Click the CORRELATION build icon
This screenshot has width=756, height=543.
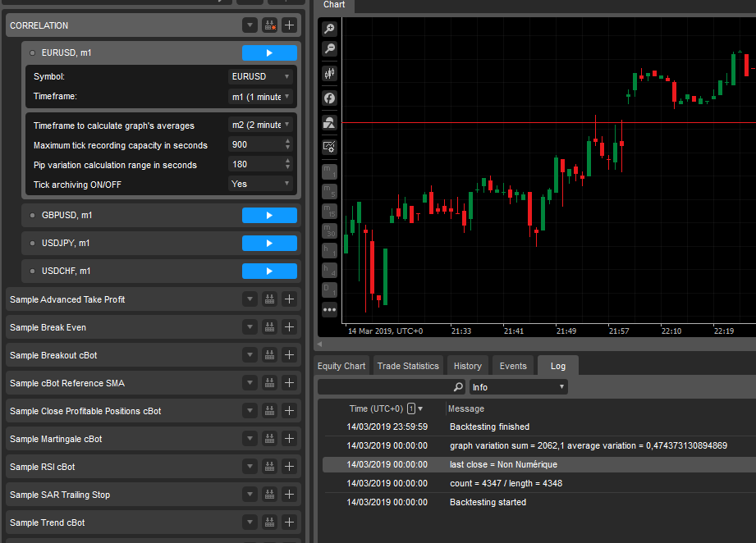pyautogui.click(x=269, y=25)
